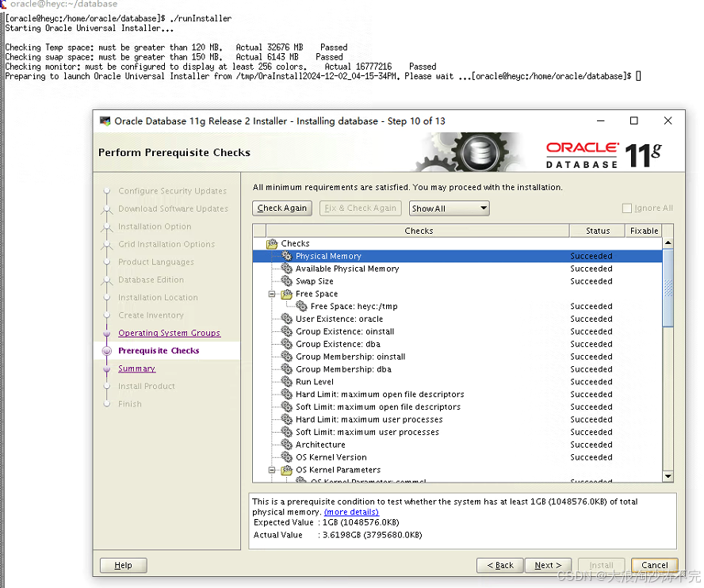Select the Database Edition step
Screen dimensions: 704x588
click(x=151, y=280)
